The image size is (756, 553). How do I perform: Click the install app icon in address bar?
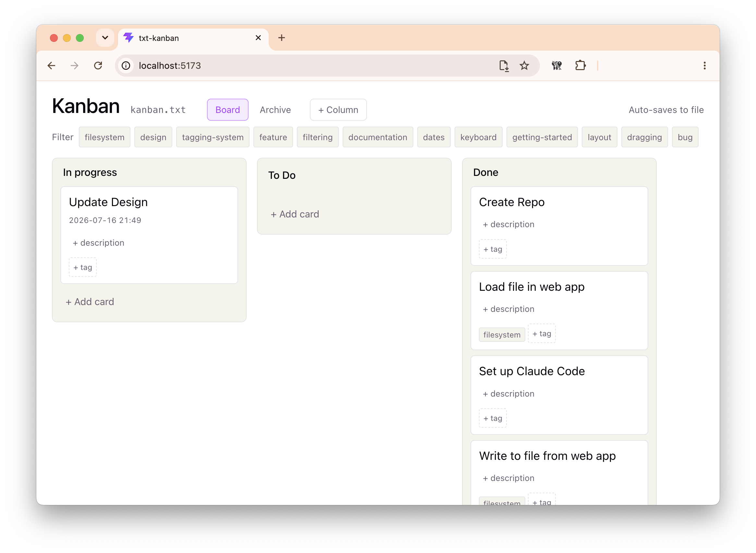click(x=504, y=66)
